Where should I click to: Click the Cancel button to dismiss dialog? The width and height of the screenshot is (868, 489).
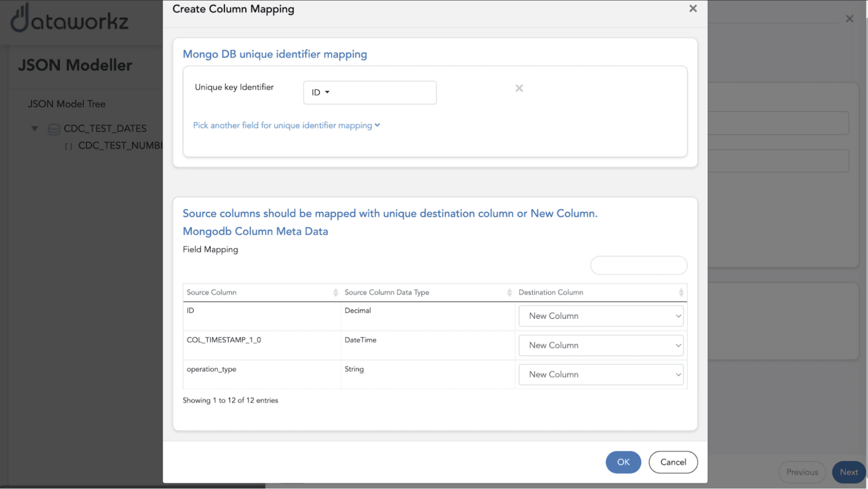coord(673,462)
